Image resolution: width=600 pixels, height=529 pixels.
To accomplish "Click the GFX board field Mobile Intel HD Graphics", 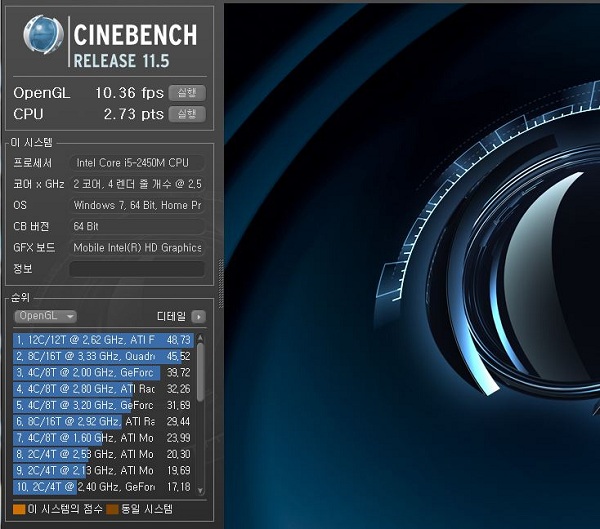I will coord(137,248).
